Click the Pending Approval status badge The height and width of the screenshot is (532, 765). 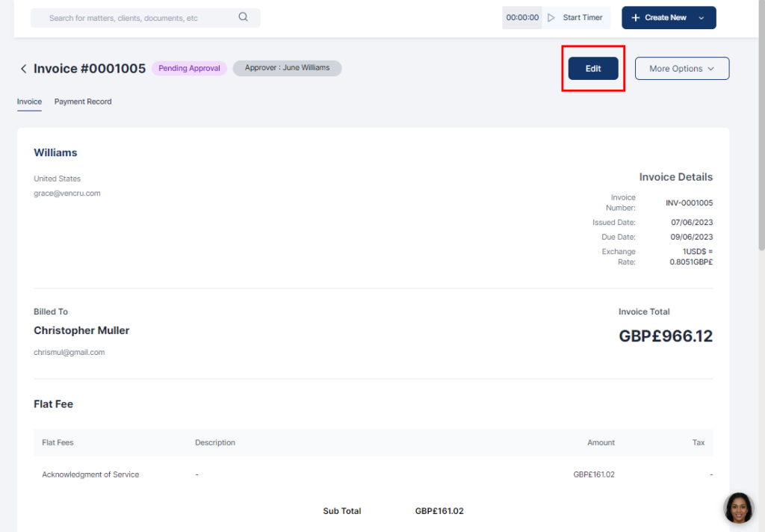(189, 68)
